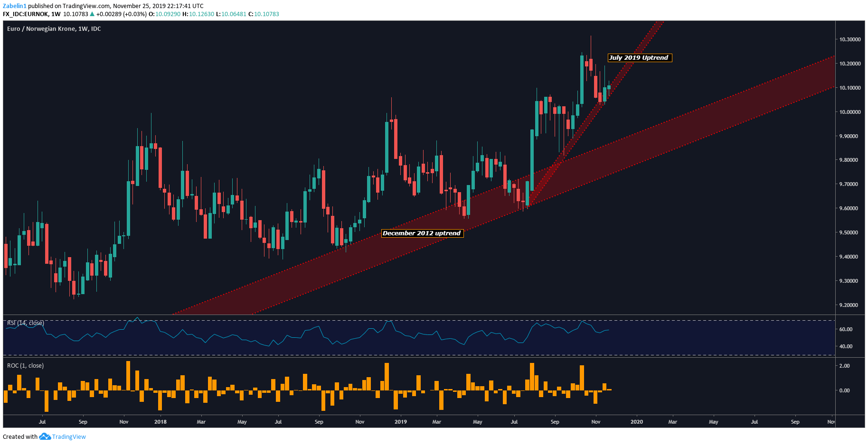Click the +0.00289 (+0.03%) change value
868x445 pixels.
click(x=122, y=14)
